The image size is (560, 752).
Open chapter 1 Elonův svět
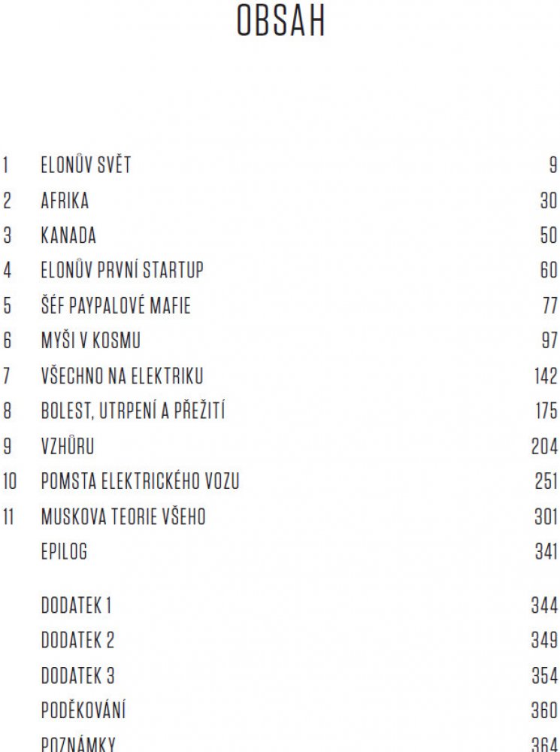(x=86, y=165)
